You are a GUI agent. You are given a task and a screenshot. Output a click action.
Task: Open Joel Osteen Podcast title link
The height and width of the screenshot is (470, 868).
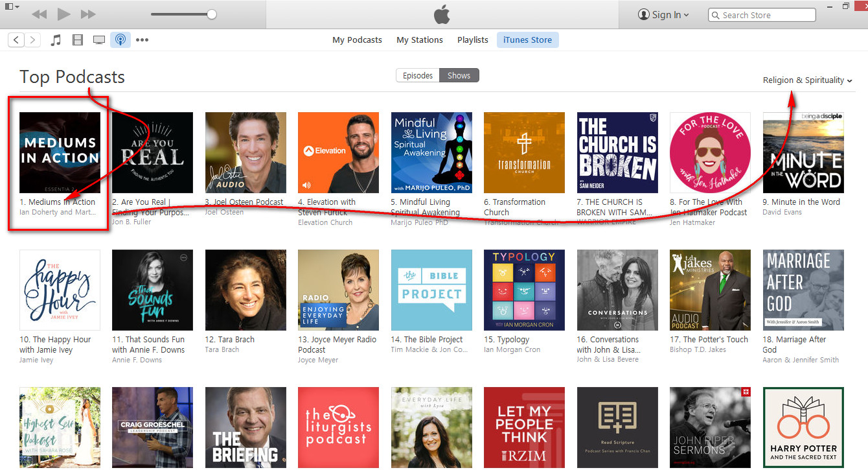(244, 202)
